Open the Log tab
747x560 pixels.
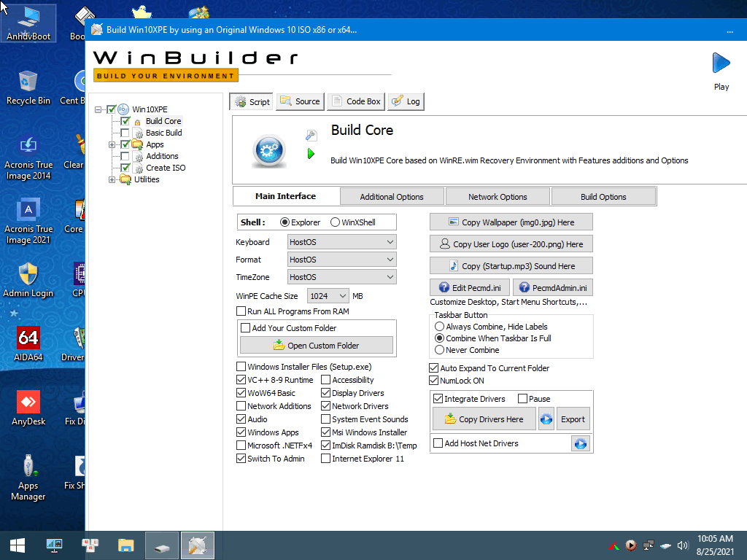406,101
